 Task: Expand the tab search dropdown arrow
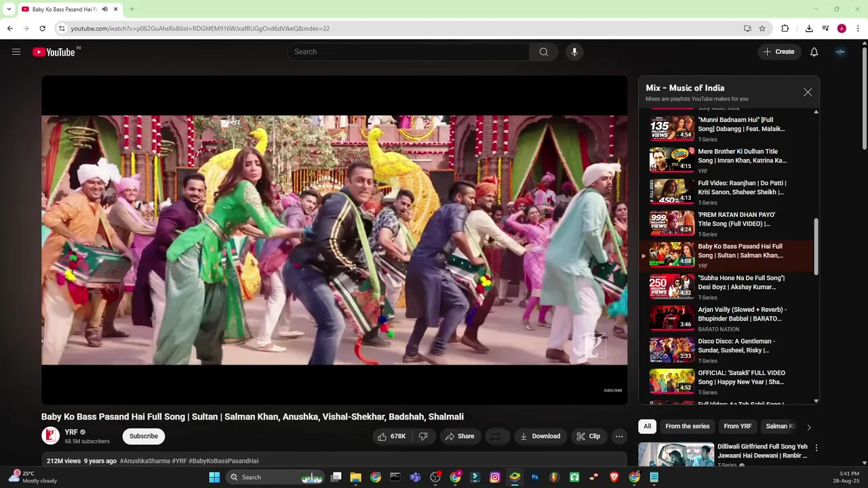[x=9, y=9]
